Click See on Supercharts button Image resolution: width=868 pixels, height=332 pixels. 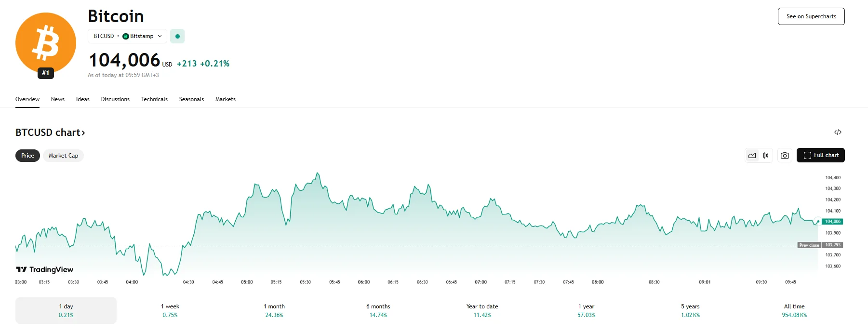tap(811, 16)
